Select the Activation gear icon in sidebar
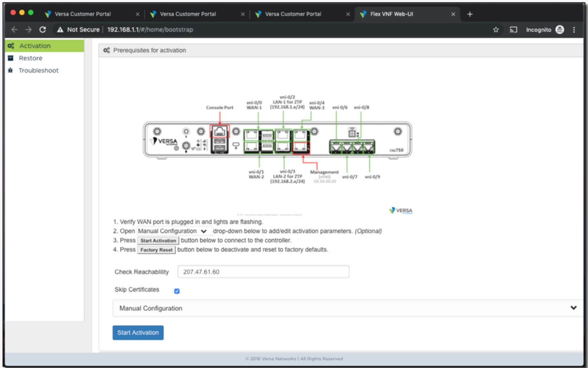Screen dimensions: 588x368 pos(11,46)
